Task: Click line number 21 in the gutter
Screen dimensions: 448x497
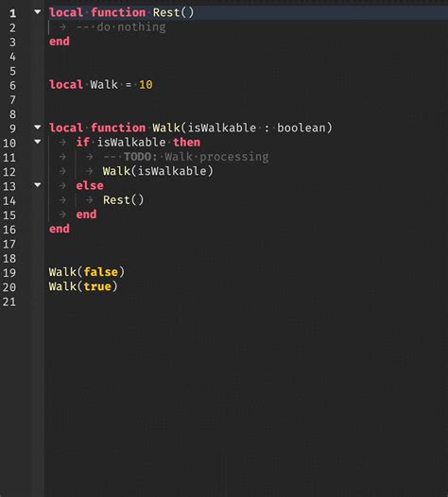Action: coord(9,301)
